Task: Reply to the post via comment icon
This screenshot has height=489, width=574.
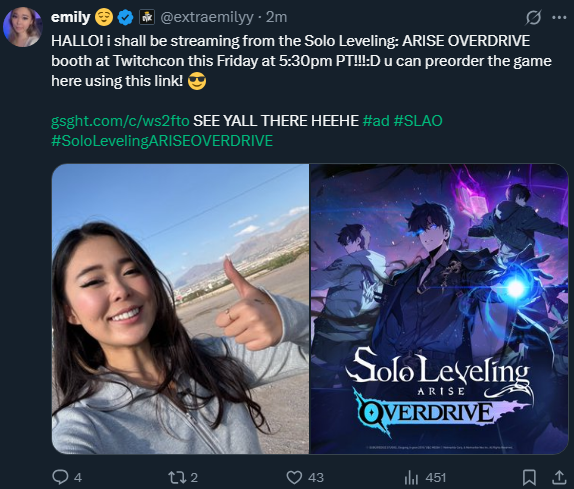Action: pos(60,477)
